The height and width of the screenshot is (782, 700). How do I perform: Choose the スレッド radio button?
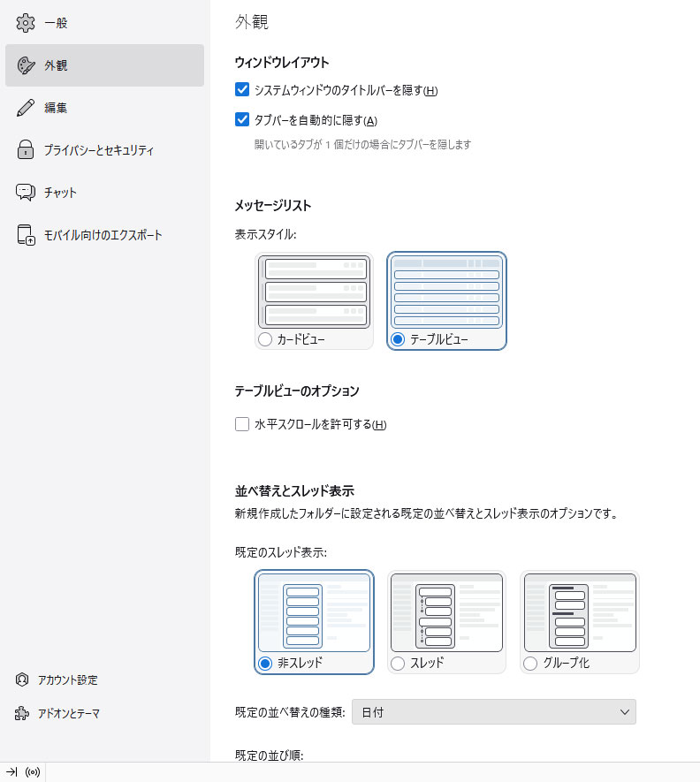click(398, 664)
